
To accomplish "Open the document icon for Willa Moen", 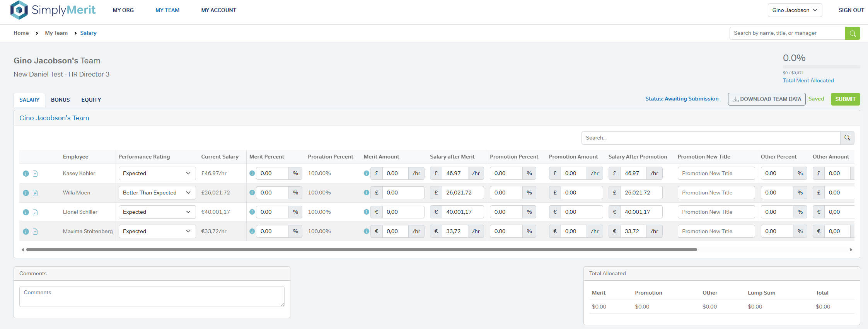I will [x=35, y=193].
